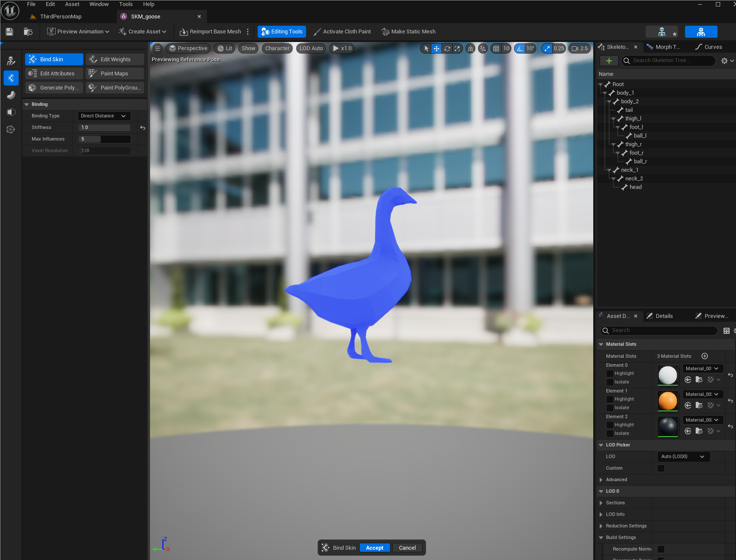The height and width of the screenshot is (560, 736).
Task: Expand the Advanced section
Action: tap(601, 480)
